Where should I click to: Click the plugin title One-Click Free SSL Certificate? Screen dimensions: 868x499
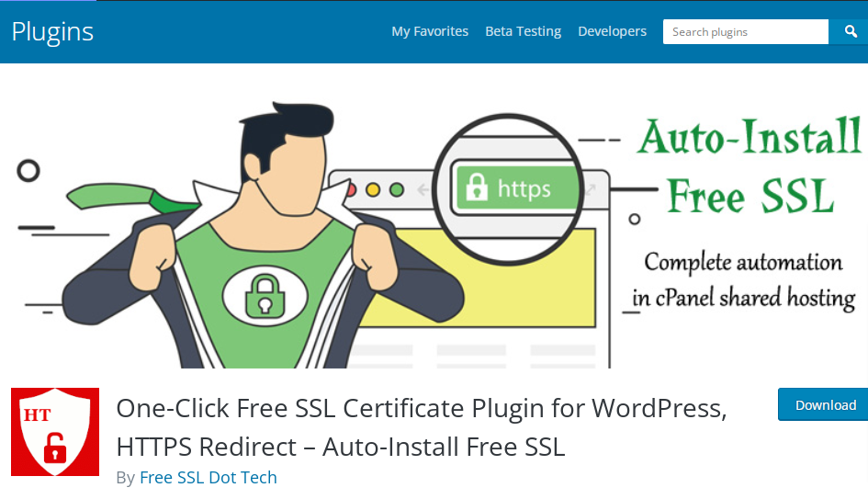click(x=422, y=427)
